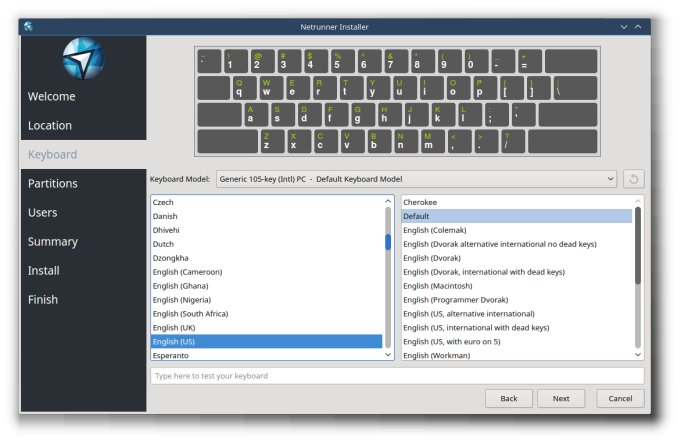
Task: Click the language list scrollbar handle
Action: point(388,242)
